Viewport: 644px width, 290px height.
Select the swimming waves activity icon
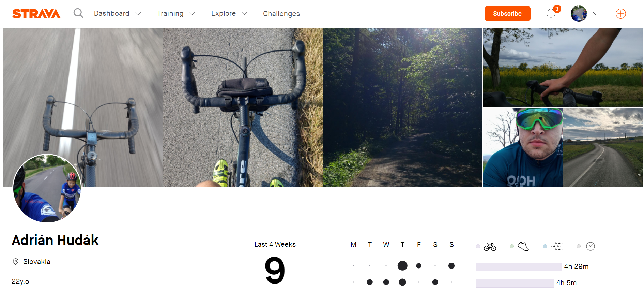pyautogui.click(x=557, y=246)
